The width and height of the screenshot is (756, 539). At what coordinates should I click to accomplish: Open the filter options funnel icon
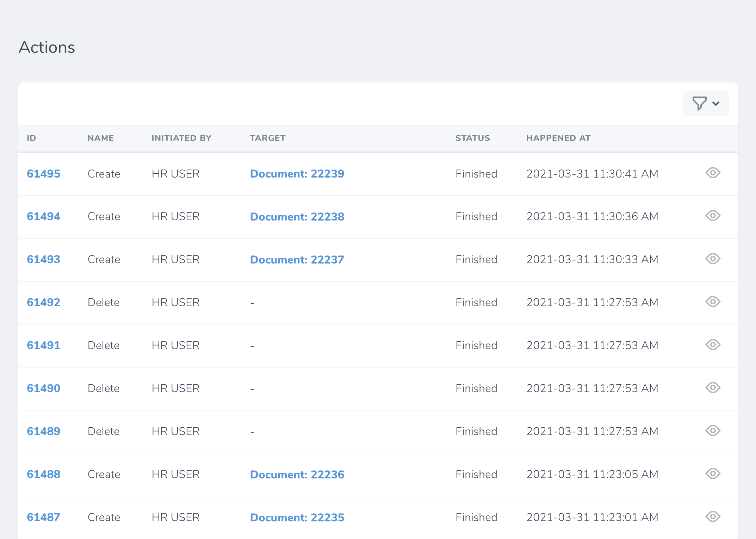tap(699, 103)
